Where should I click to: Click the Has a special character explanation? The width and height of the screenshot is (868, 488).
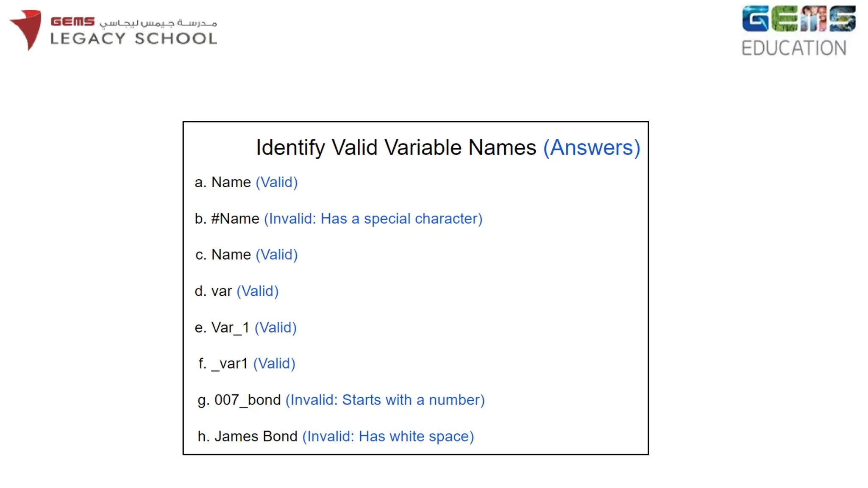click(x=373, y=219)
